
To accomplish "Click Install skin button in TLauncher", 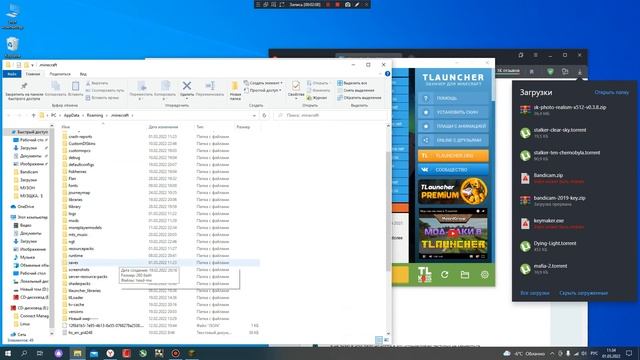I will [x=453, y=112].
